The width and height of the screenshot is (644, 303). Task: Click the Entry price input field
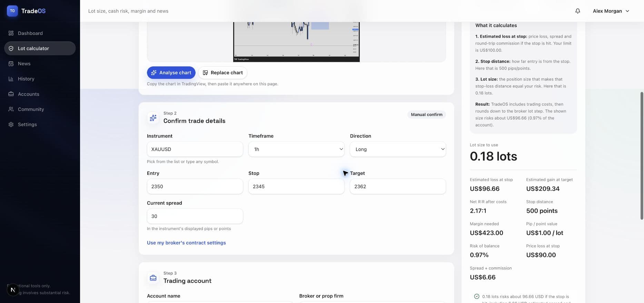click(195, 187)
